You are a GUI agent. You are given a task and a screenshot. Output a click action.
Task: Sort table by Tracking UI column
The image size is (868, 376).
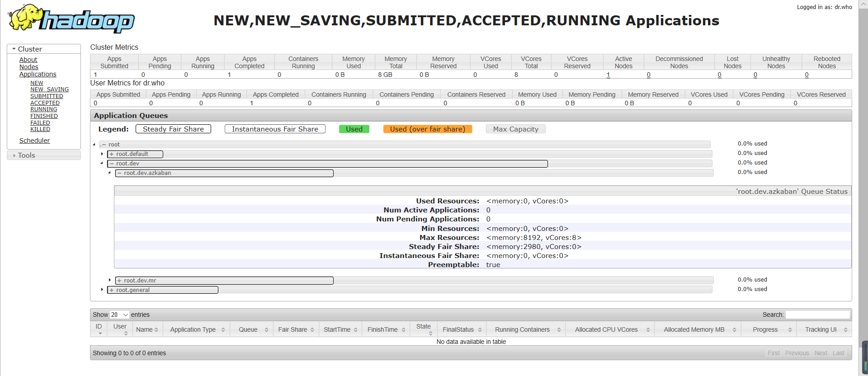click(824, 329)
